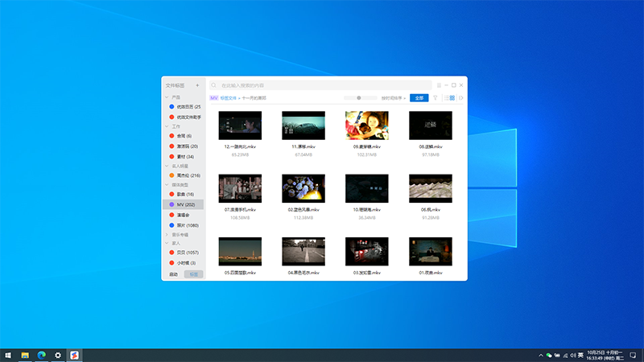
Task: Adjust the thumbnail size slider
Action: pos(359,98)
